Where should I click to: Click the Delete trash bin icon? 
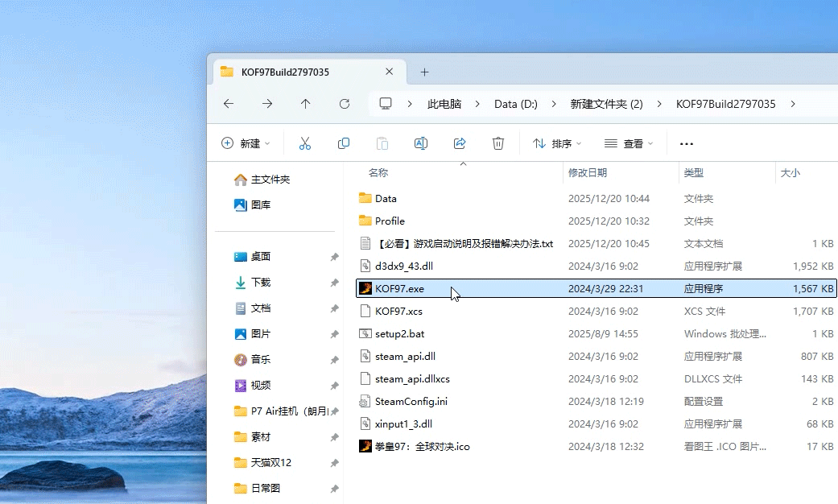point(498,143)
